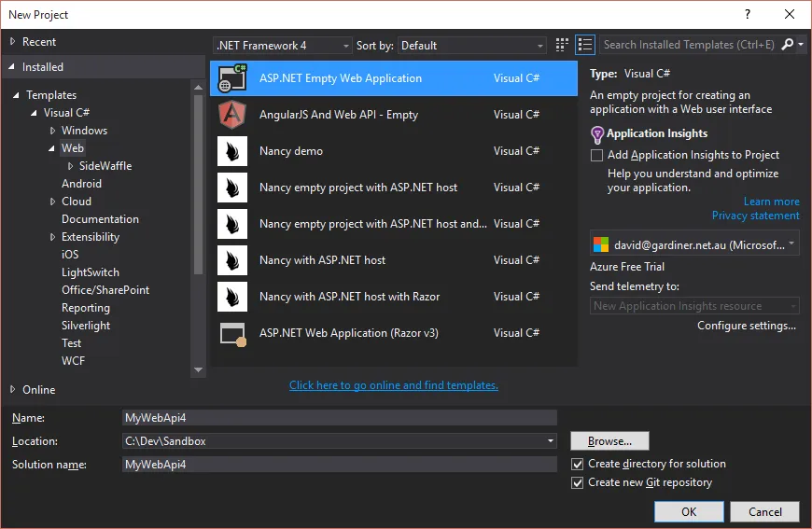This screenshot has height=529, width=812.
Task: Click the Browse button for location
Action: coord(609,441)
